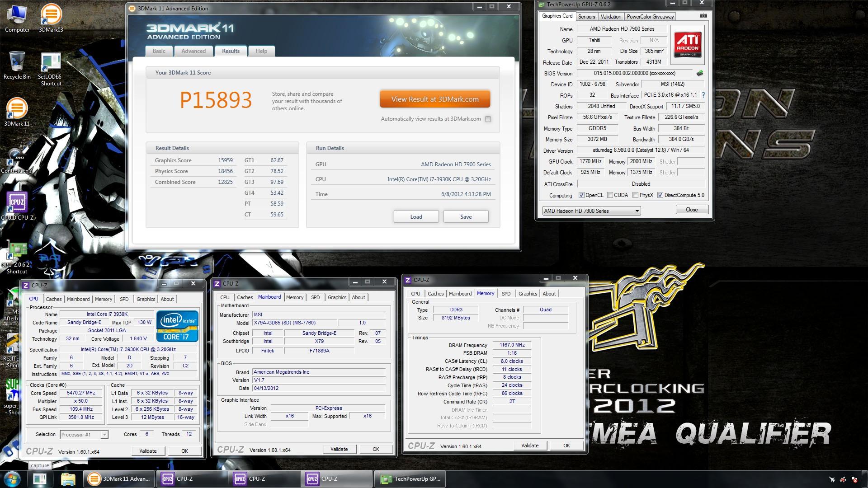This screenshot has height=488, width=868.
Task: Select the CPUID CPU-Z desktop icon
Action: point(17,206)
